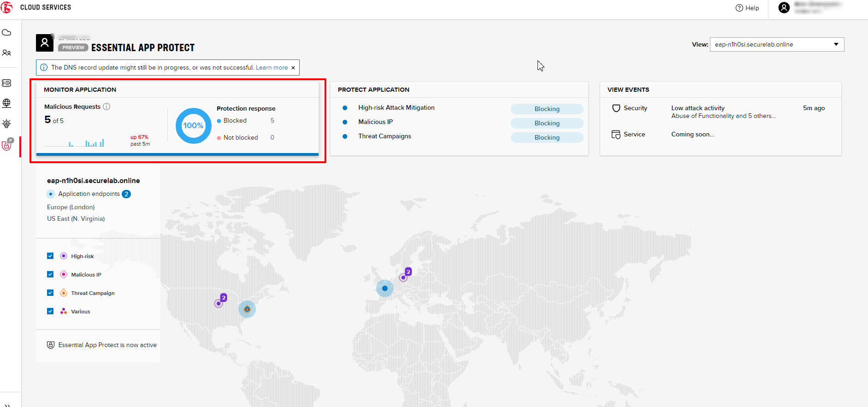The width and height of the screenshot is (868, 407).
Task: Open the View application dropdown
Action: pos(777,45)
